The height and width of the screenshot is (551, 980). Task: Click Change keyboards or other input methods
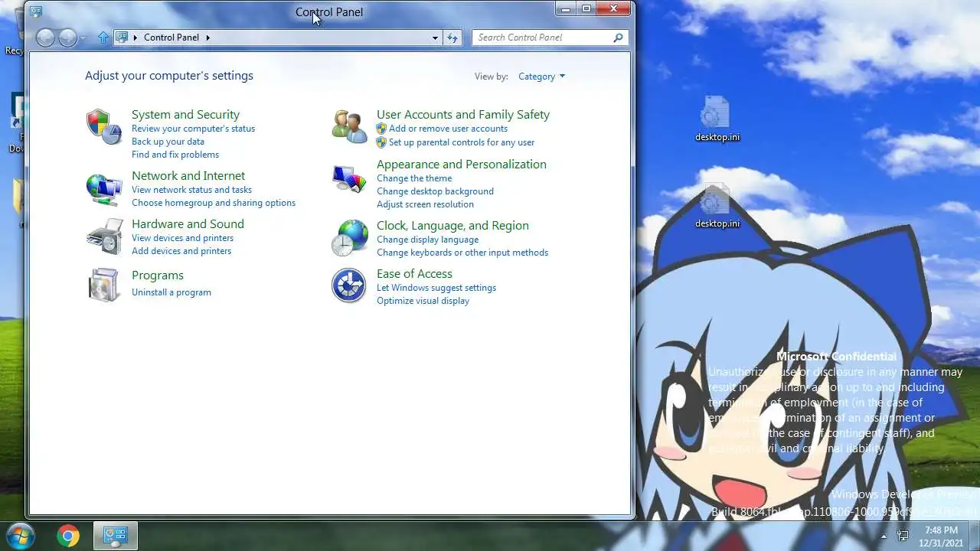coord(462,253)
